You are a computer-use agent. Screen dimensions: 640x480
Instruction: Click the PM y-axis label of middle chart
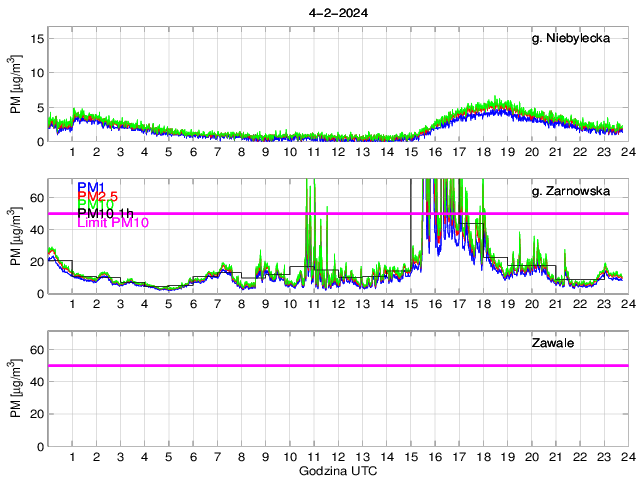15,237
